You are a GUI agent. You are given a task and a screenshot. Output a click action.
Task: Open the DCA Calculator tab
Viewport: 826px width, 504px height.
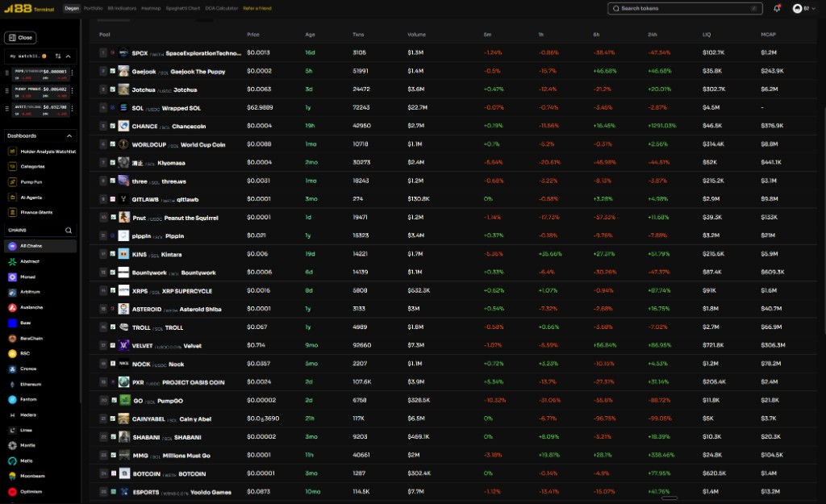tap(221, 8)
